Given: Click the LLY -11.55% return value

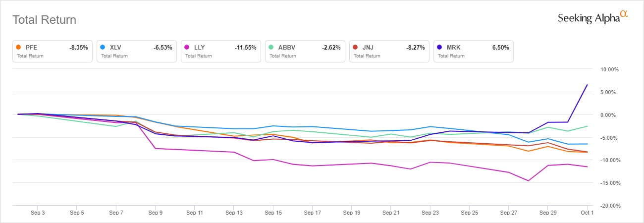Looking at the screenshot, I should tap(245, 47).
